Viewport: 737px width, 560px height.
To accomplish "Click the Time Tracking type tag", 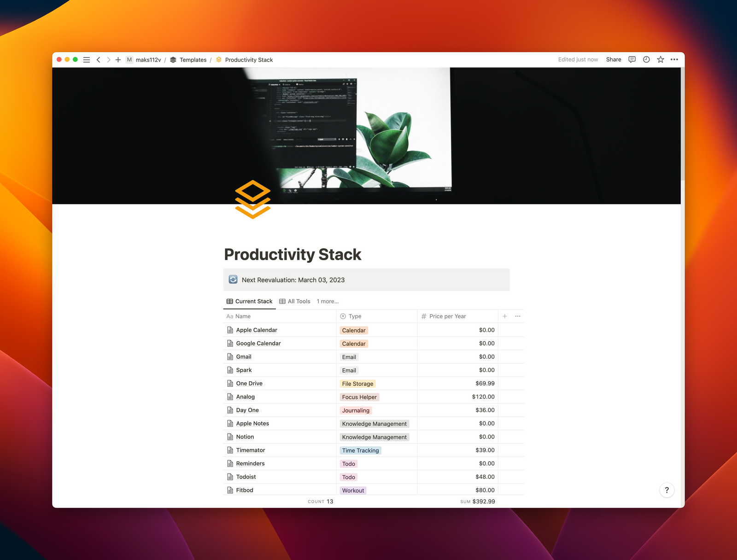I will click(x=360, y=450).
